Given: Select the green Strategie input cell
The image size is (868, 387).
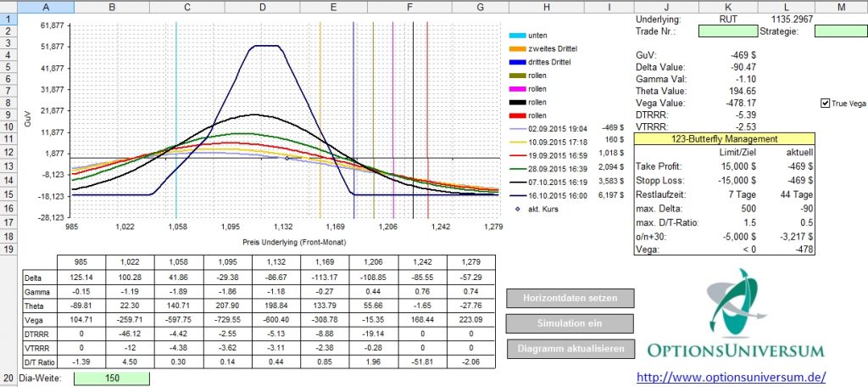Looking at the screenshot, I should pos(839,31).
